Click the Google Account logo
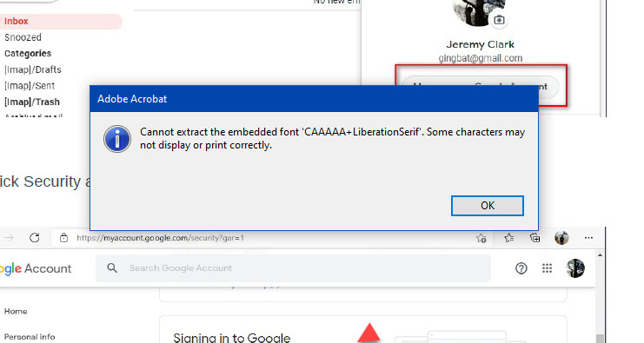 [x=36, y=268]
